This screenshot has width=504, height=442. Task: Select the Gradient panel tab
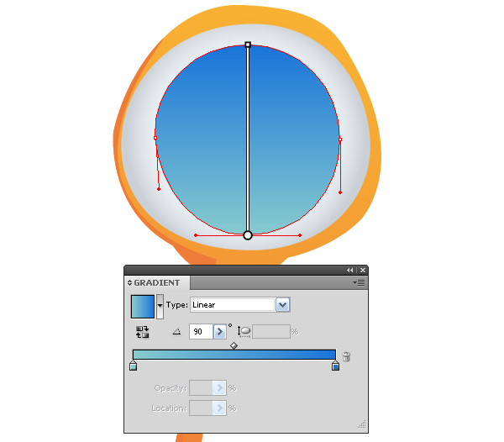tap(157, 283)
